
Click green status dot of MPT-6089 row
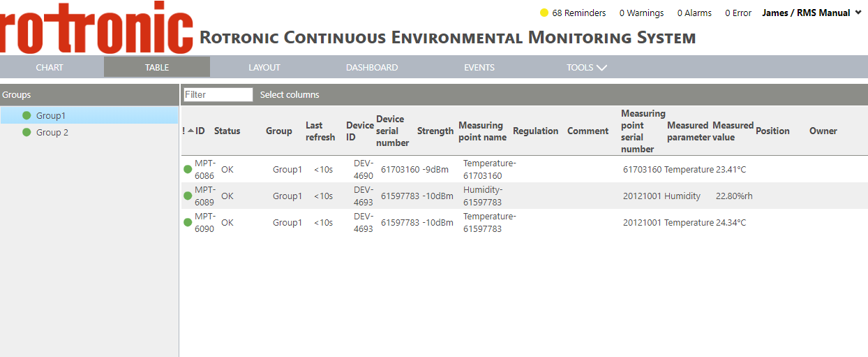tap(188, 196)
